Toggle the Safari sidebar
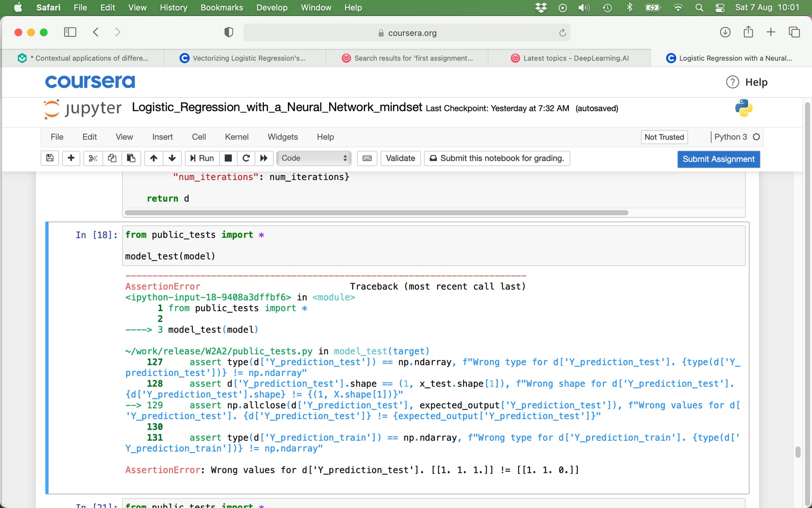 coord(70,32)
